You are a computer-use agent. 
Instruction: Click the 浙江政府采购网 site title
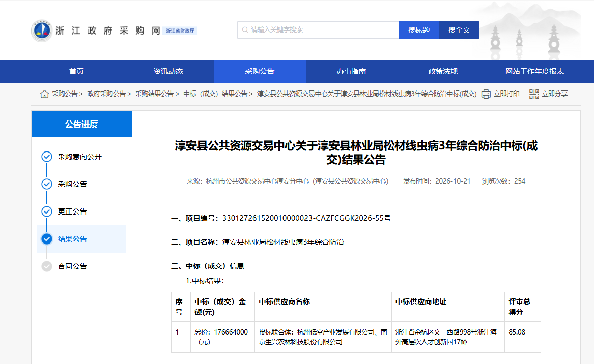[108, 31]
